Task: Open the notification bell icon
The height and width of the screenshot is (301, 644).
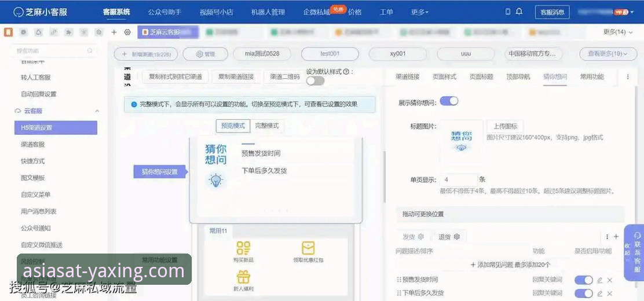Action: (519, 12)
